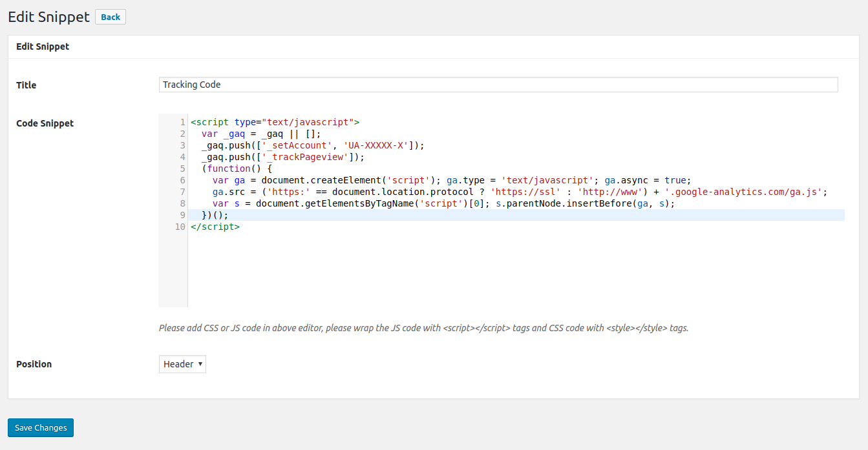868x450 pixels.
Task: Click the 'var _gaq = _gaq || []' line
Action: coord(261,134)
